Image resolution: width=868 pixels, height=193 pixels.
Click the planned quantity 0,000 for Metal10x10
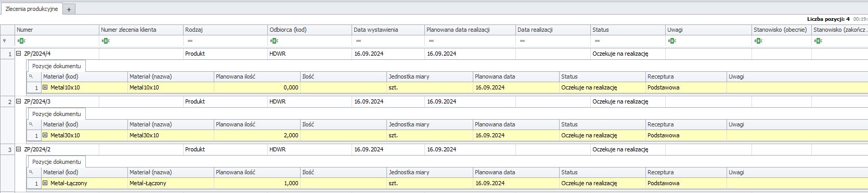257,87
